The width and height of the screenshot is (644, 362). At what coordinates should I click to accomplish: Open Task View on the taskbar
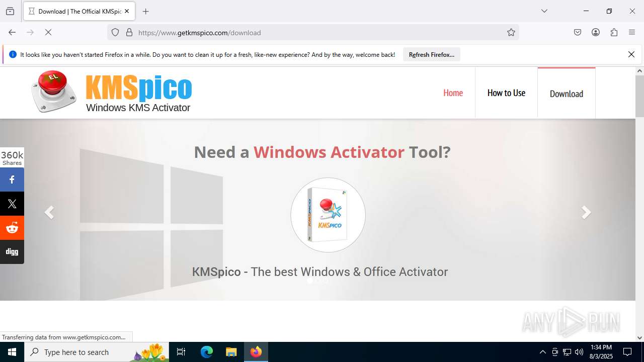pos(181,352)
